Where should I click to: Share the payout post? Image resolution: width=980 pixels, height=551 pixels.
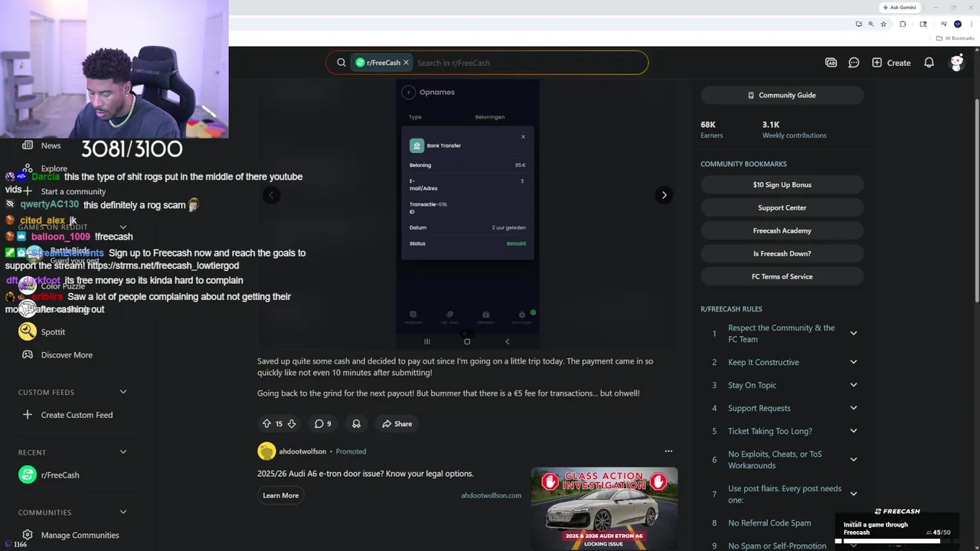click(x=397, y=424)
